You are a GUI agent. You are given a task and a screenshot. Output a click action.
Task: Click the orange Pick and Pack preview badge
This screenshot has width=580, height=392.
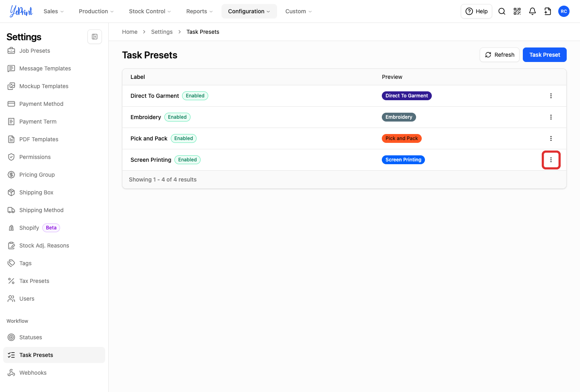tap(402, 138)
